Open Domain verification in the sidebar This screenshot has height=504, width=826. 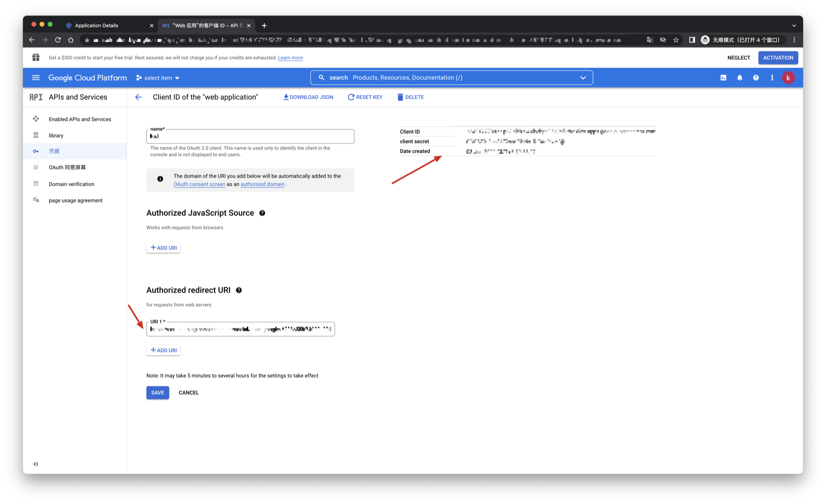pos(71,184)
